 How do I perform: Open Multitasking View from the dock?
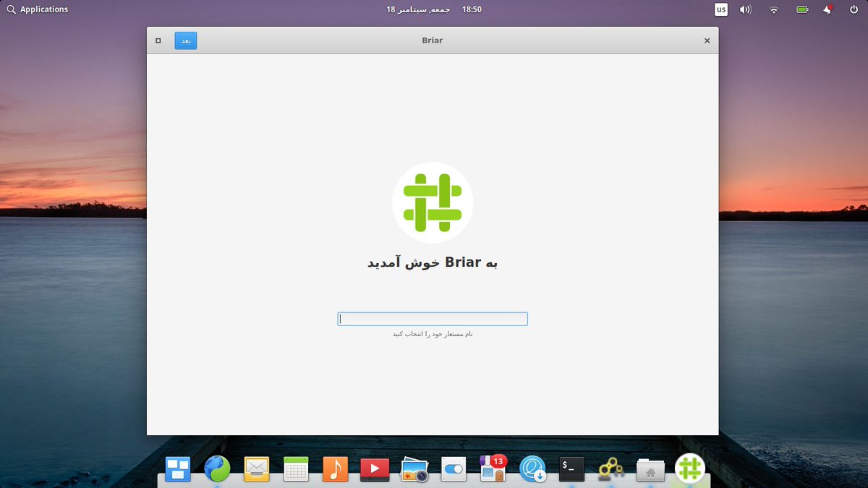(178, 469)
